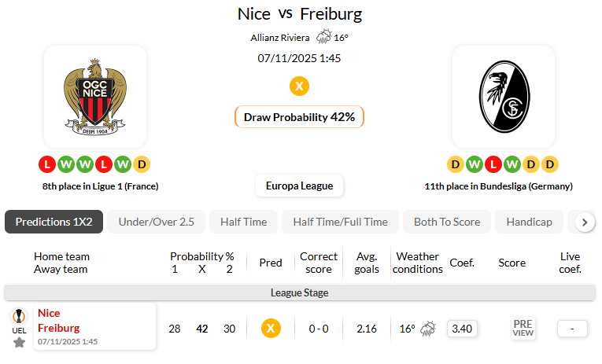Click the weather icon beside Allianz Riviera
602x364 pixels.
323,37
